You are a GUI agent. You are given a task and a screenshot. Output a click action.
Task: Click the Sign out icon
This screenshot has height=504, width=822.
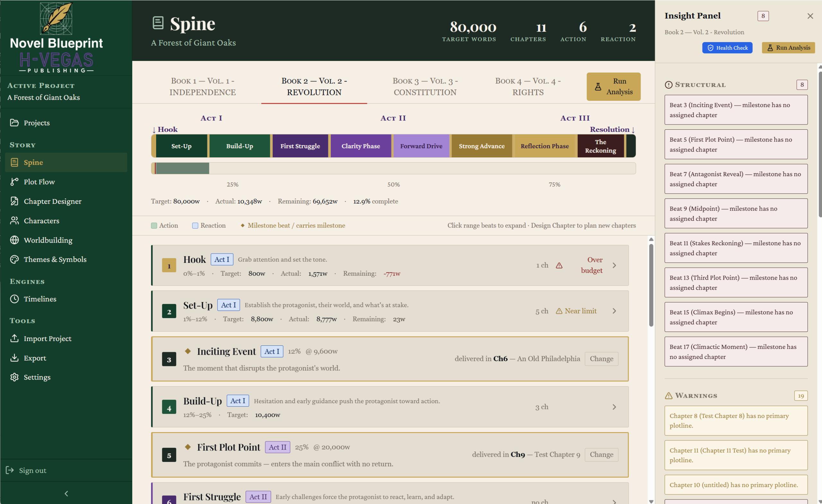(10, 470)
